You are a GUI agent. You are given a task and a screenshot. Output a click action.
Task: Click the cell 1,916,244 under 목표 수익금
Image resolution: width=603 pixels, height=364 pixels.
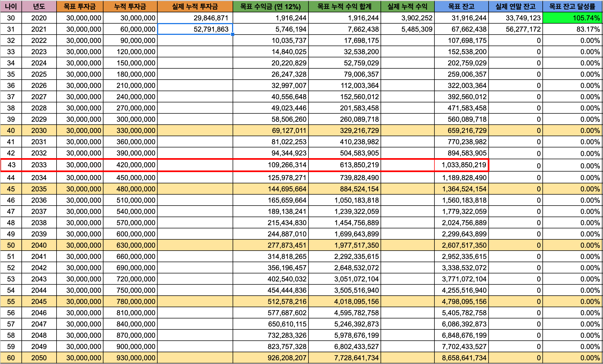point(271,18)
